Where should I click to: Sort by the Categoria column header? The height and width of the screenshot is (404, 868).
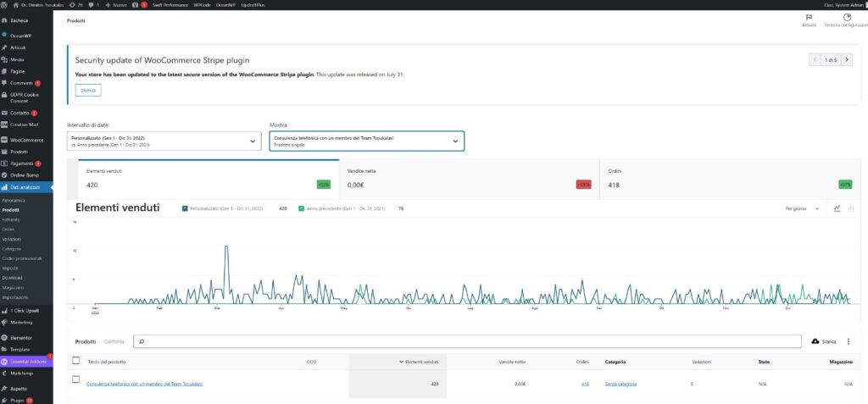615,362
